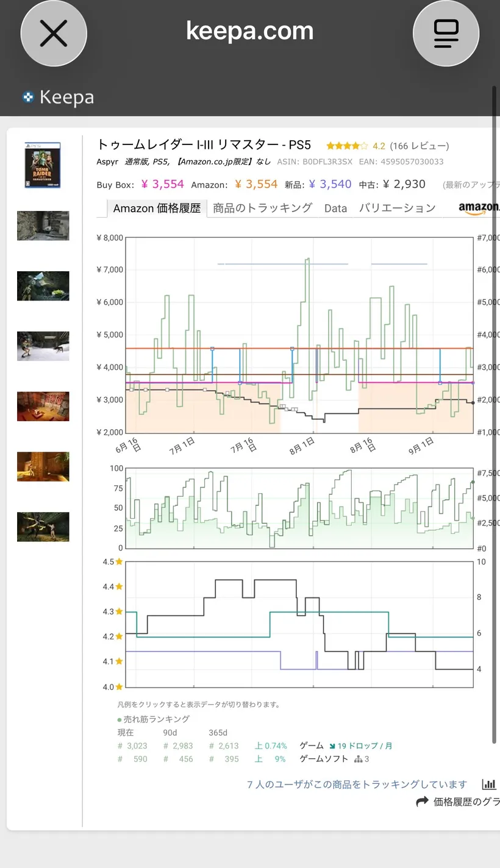Switch to 商品のトラッキング tab
The image size is (500, 868).
pyautogui.click(x=263, y=208)
